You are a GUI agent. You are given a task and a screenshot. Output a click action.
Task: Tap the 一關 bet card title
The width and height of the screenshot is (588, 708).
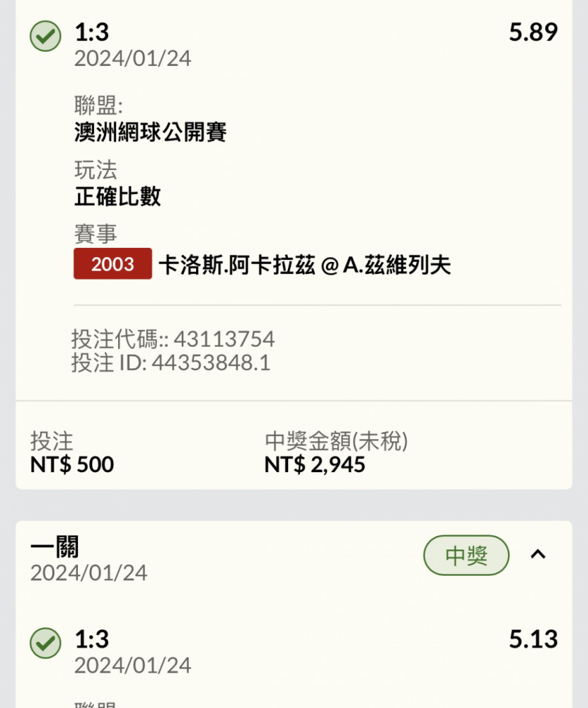54,547
